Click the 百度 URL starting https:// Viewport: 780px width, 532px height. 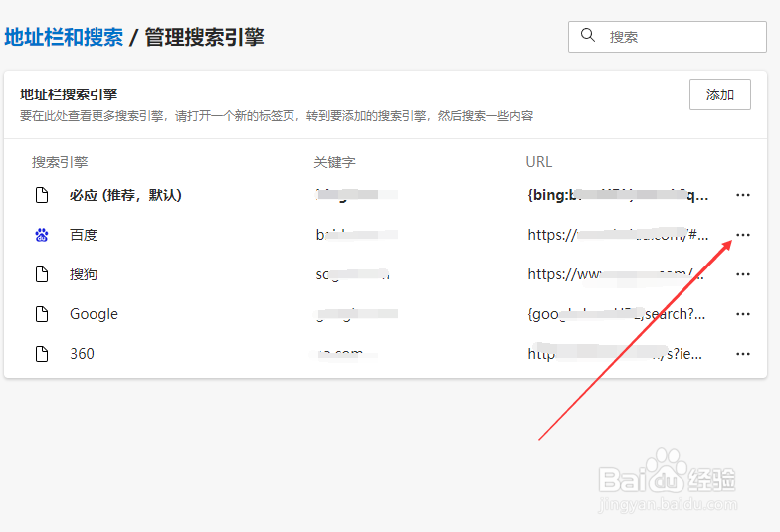(x=618, y=235)
